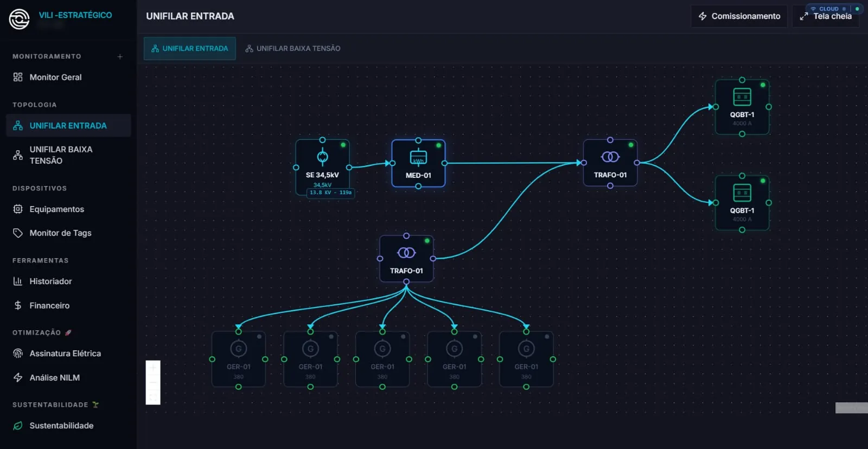Image resolution: width=868 pixels, height=449 pixels.
Task: Click the plus beside MONITORAMENTO
Action: [x=120, y=56]
